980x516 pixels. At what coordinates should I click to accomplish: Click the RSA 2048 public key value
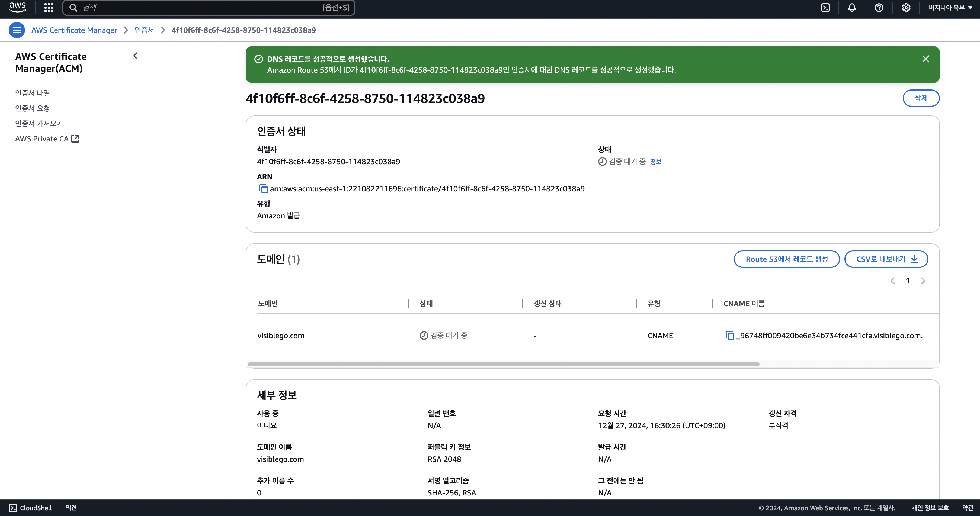click(x=444, y=459)
